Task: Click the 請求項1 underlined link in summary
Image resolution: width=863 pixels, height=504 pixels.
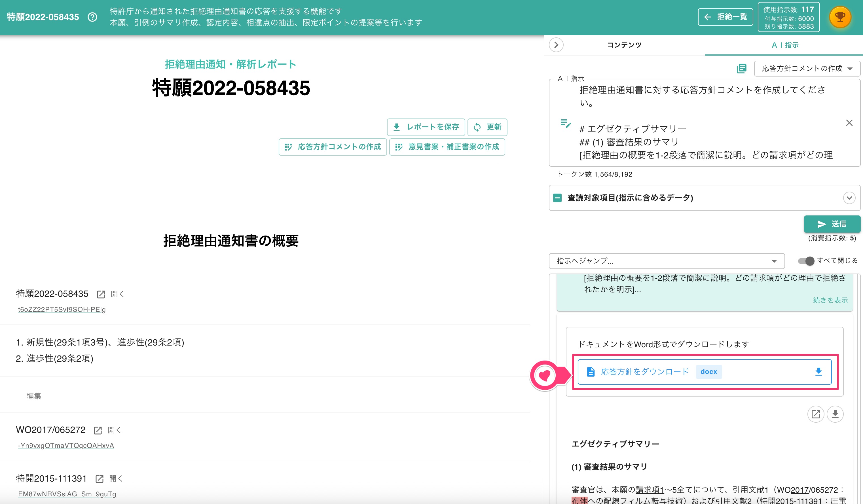Action: 650,490
